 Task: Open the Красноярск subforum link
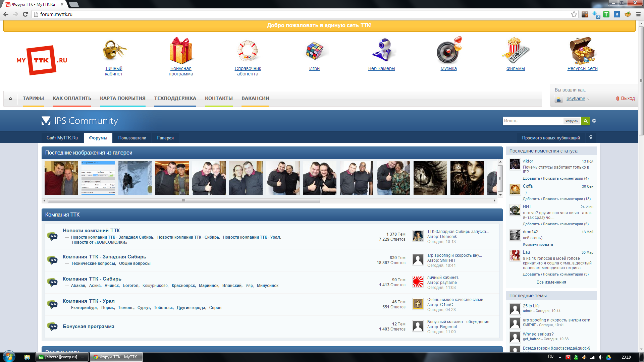pos(183,286)
